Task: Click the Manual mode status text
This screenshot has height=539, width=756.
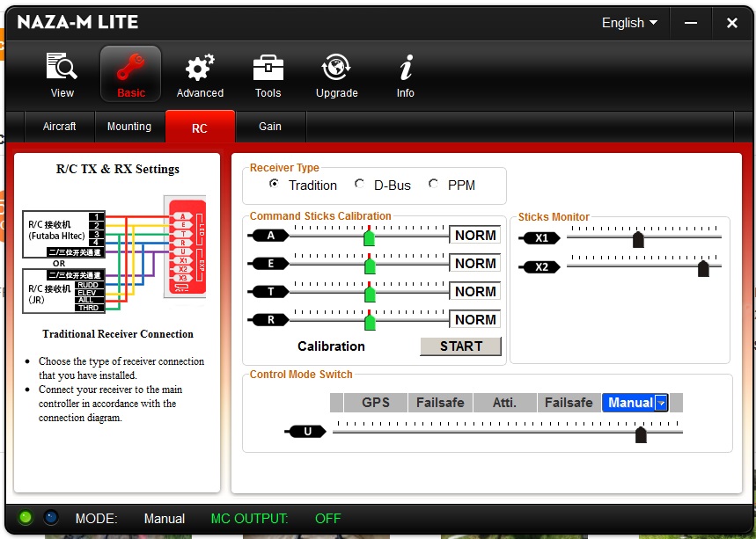Action: point(165,518)
